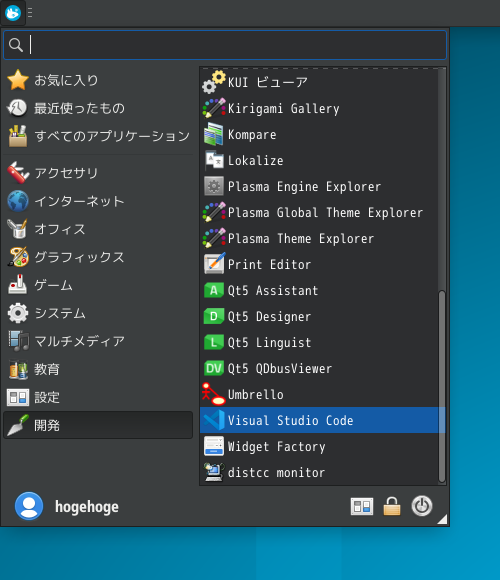Open Lokalize application
The height and width of the screenshot is (580, 500).
pos(320,161)
